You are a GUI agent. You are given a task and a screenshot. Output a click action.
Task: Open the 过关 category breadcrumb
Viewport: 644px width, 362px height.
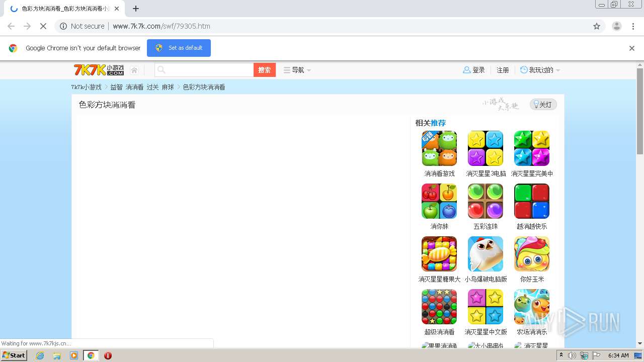tap(152, 87)
